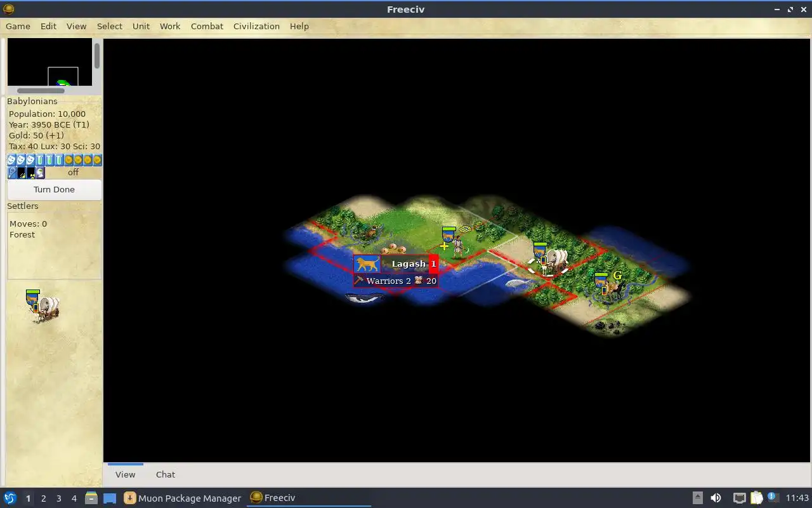Click the side panel vertical scrollbar
The height and width of the screenshot is (508, 812).
coord(97,56)
